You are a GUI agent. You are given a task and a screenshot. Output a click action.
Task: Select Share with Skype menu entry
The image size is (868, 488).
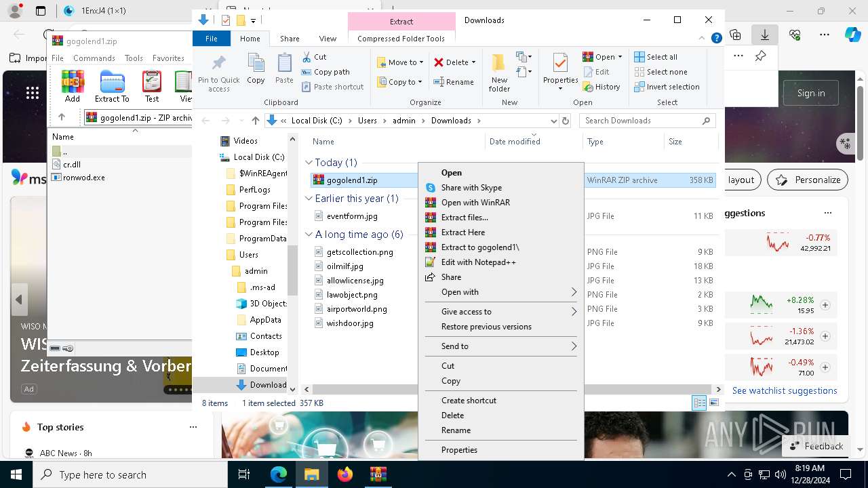[500, 188]
